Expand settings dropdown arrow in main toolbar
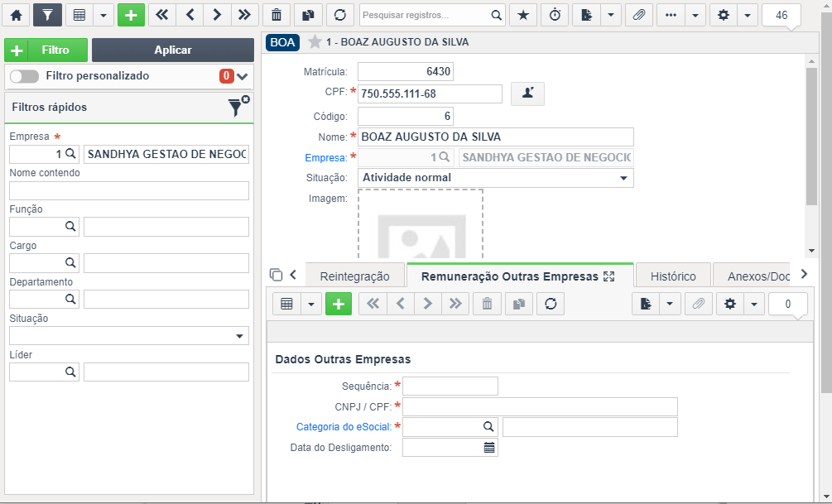Viewport: 832px width, 504px height. tap(748, 15)
